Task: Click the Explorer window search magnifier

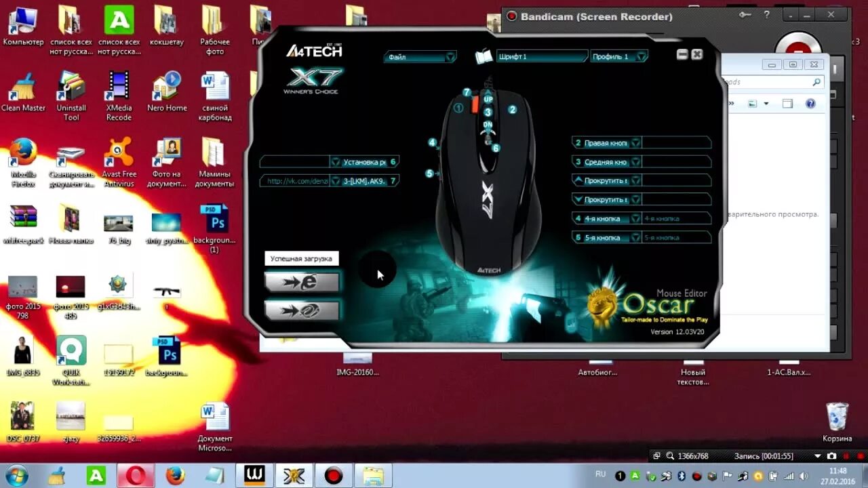Action: (x=816, y=82)
